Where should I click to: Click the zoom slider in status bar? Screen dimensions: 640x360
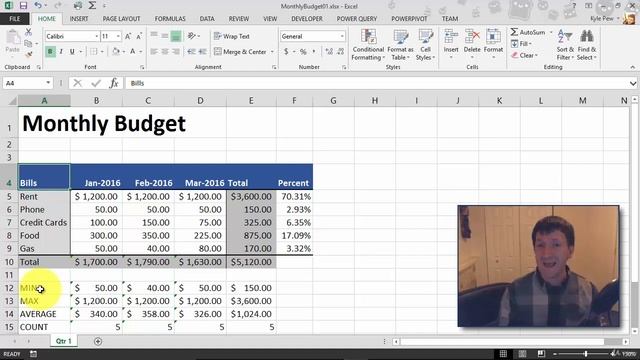pos(586,353)
